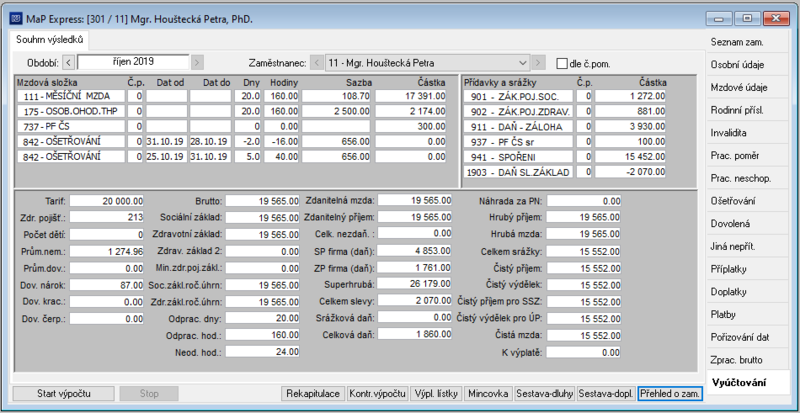800x413 pixels.
Task: Click the '901 - ZÁK.POJ.SOC.' deduction entry
Action: [x=518, y=95]
